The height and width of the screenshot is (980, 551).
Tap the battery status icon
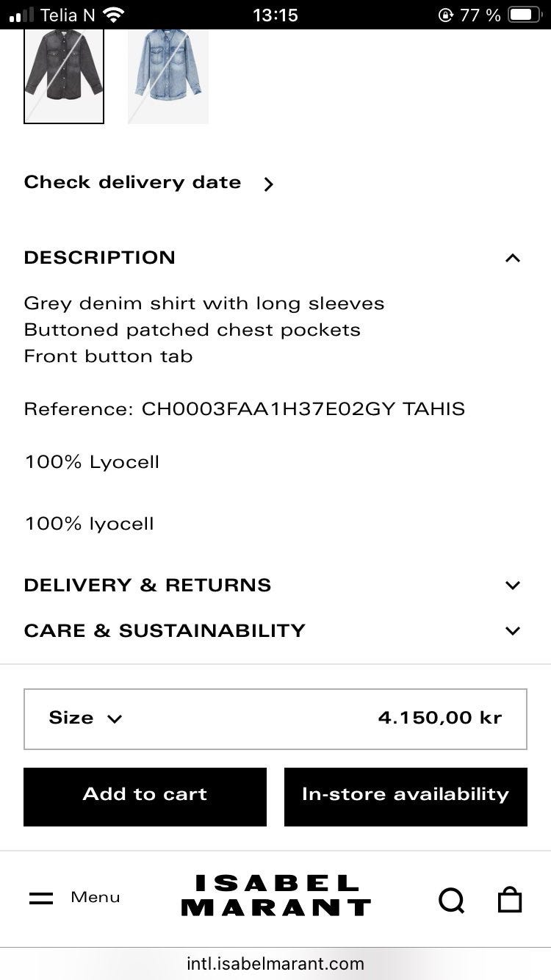524,15
